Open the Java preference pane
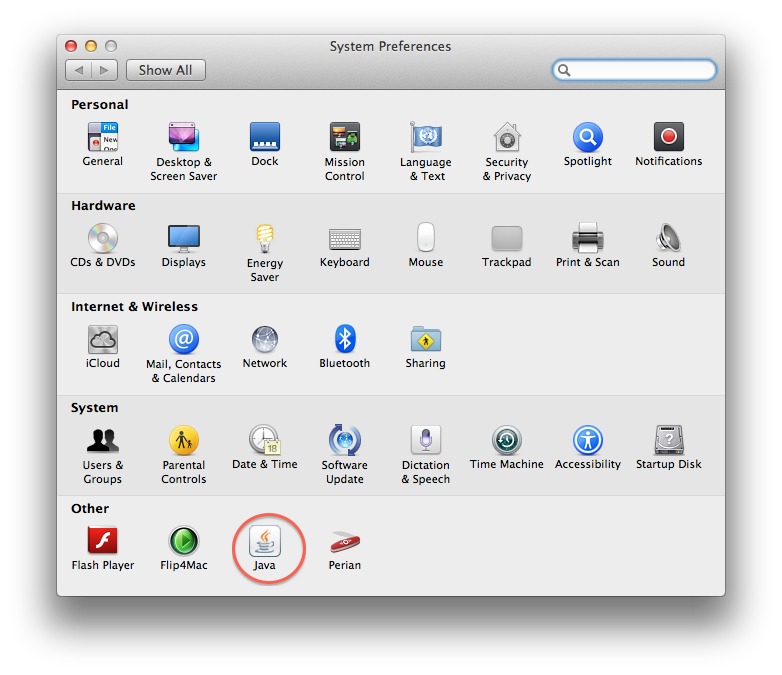This screenshot has width=782, height=675. (265, 541)
